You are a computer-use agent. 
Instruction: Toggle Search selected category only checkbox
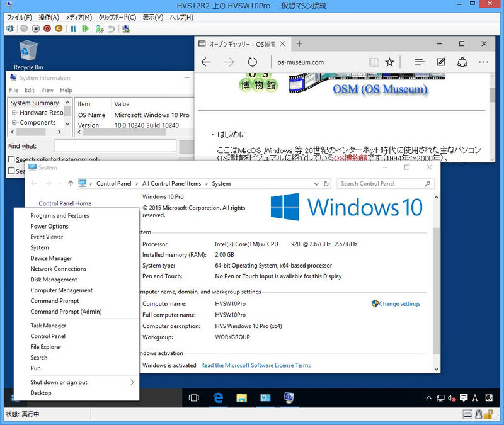[x=11, y=159]
